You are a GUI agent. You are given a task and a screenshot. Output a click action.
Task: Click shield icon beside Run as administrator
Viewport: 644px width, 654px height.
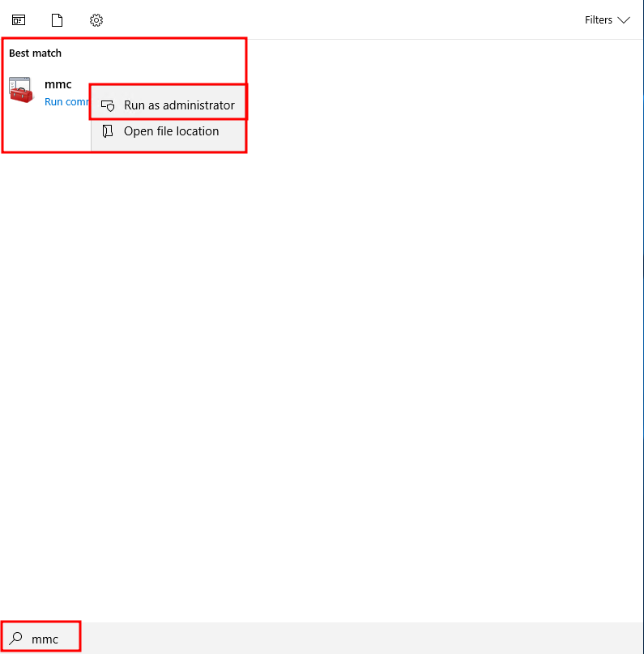click(108, 105)
